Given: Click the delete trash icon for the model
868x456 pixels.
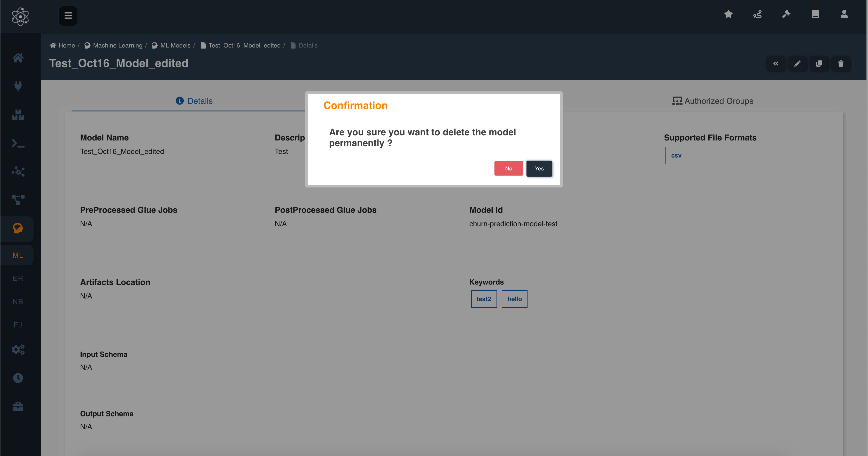Looking at the screenshot, I should tap(841, 63).
